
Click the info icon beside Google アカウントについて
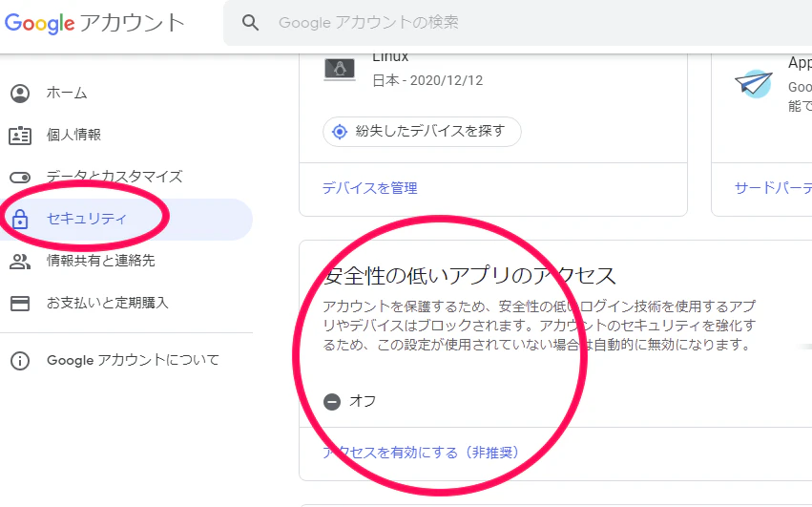(x=20, y=361)
